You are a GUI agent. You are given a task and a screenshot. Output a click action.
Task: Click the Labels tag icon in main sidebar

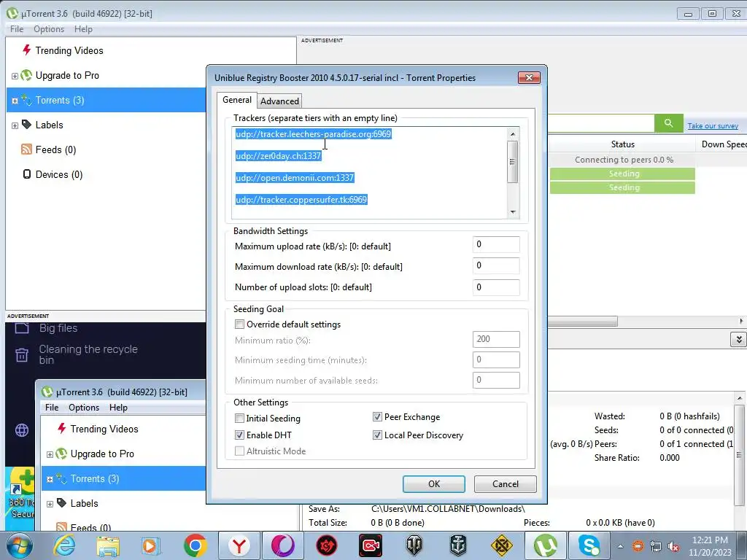click(27, 124)
